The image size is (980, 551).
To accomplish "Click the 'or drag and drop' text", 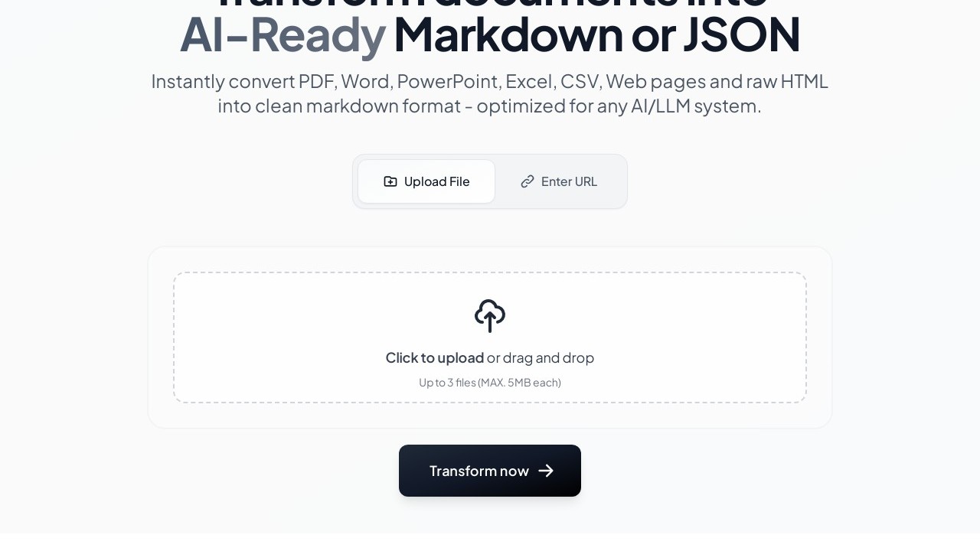I will (541, 357).
